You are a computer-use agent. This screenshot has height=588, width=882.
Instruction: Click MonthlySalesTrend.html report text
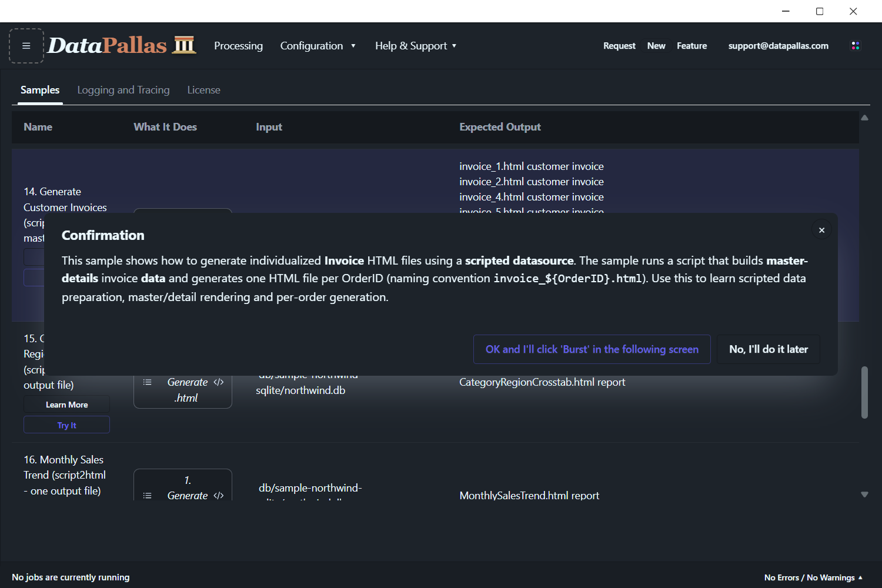(529, 496)
